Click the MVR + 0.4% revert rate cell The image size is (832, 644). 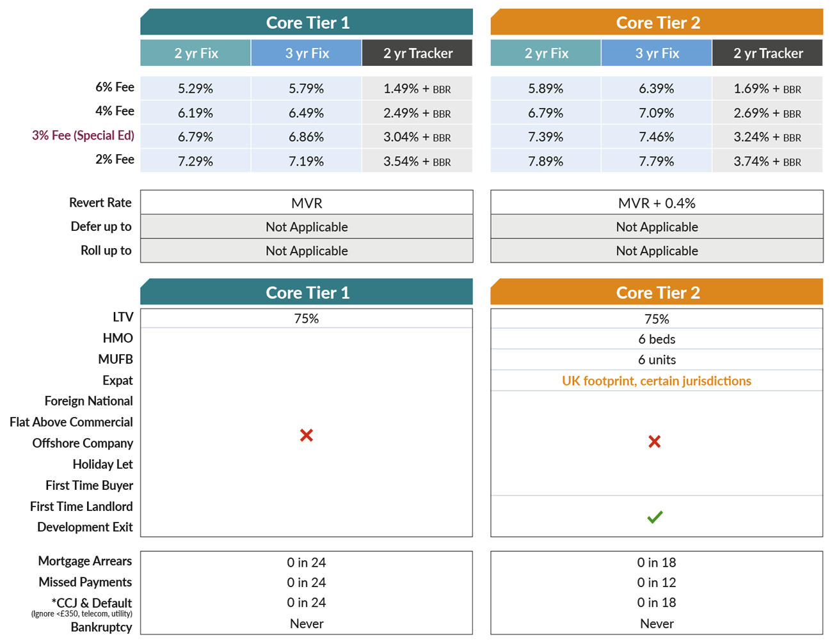(657, 203)
